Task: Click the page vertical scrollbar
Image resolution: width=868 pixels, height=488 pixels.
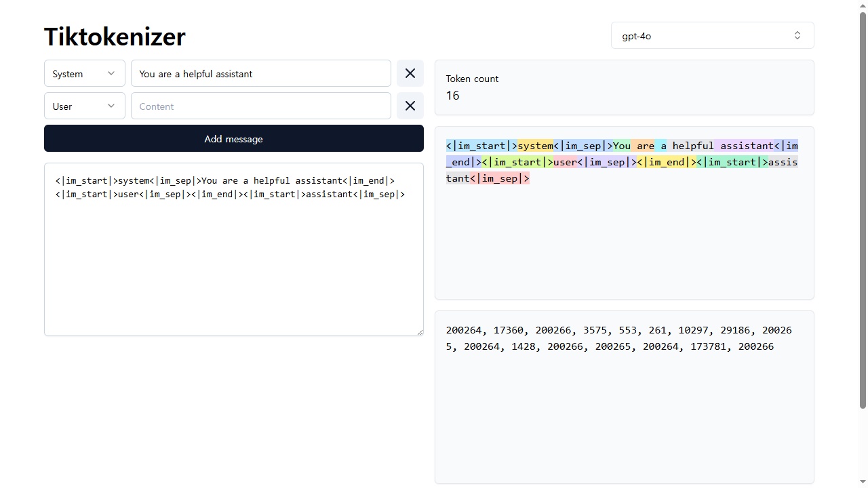Action: 863,210
